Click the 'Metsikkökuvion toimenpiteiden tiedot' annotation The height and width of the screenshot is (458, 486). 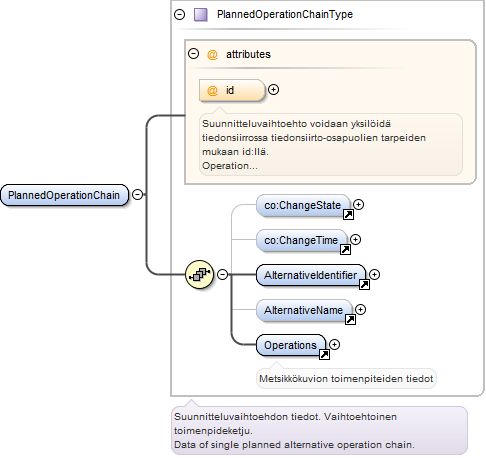click(346, 379)
